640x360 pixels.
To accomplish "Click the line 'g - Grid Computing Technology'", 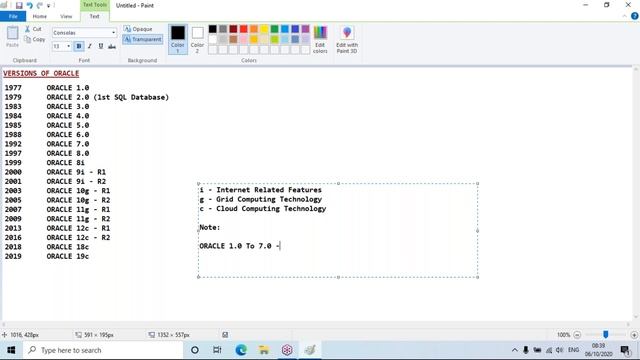I will tap(260, 199).
